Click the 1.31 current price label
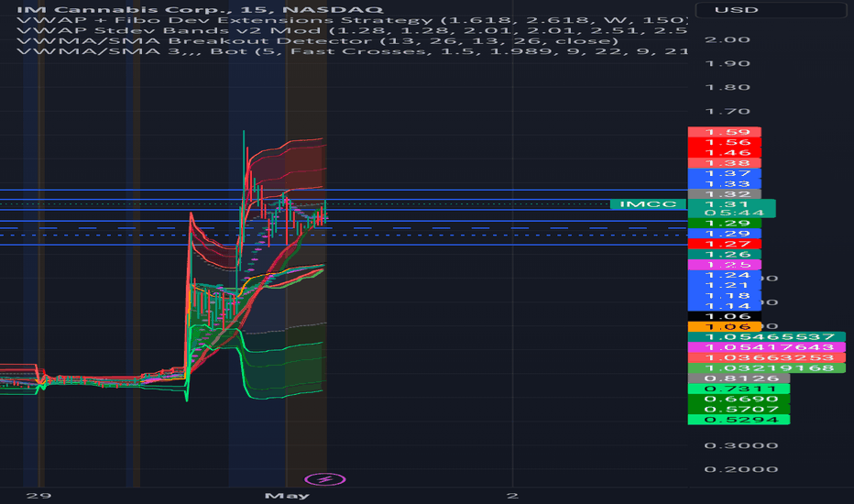The image size is (854, 504). click(x=731, y=204)
